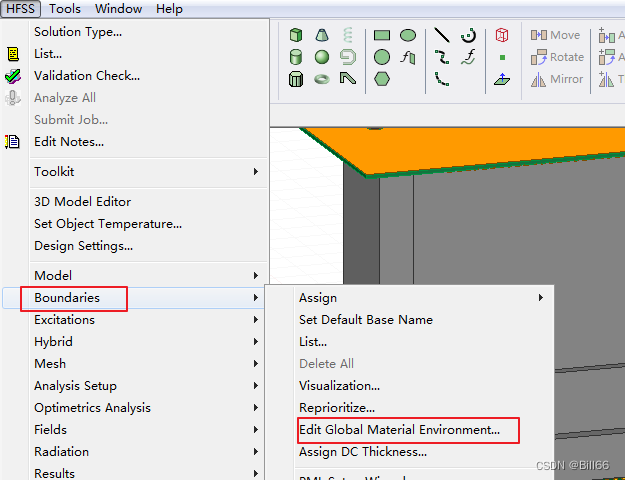Viewport: 625px width, 480px height.
Task: Select the Draw regular polyhedron tool
Action: (296, 79)
